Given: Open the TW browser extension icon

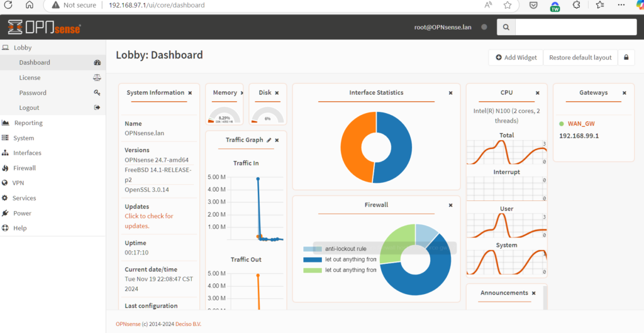Looking at the screenshot, I should (x=555, y=6).
